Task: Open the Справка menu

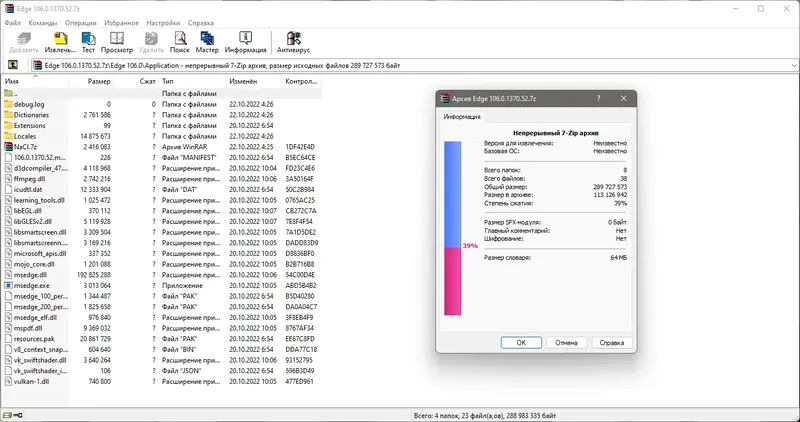Action: (201, 23)
